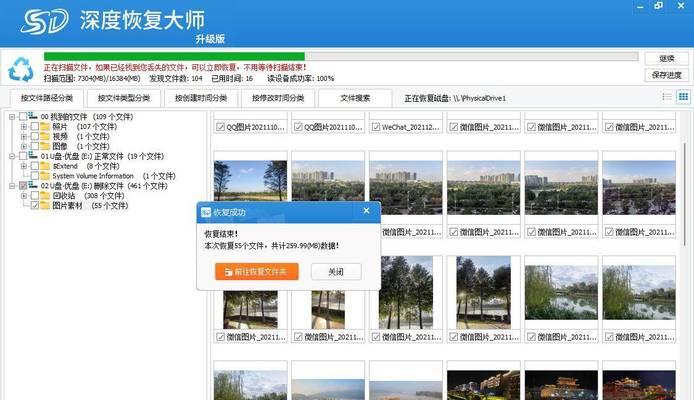
Task: Open the 文件搜索 tab
Action: pos(355,98)
